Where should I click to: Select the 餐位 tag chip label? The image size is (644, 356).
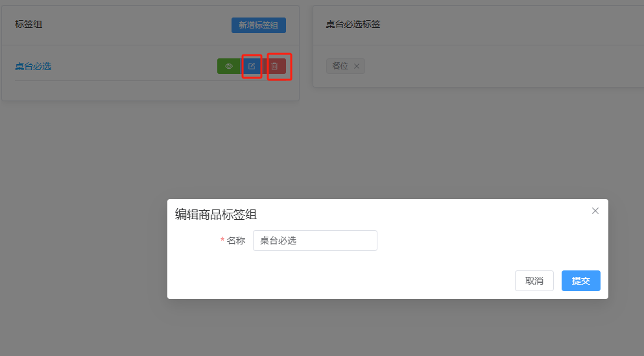click(340, 66)
